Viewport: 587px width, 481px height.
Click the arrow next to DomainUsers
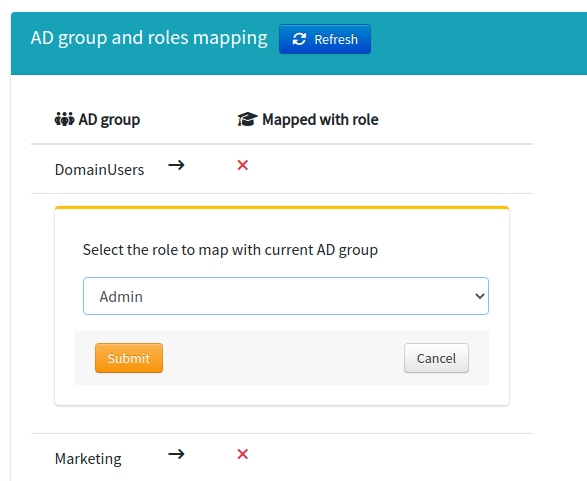[x=176, y=165]
